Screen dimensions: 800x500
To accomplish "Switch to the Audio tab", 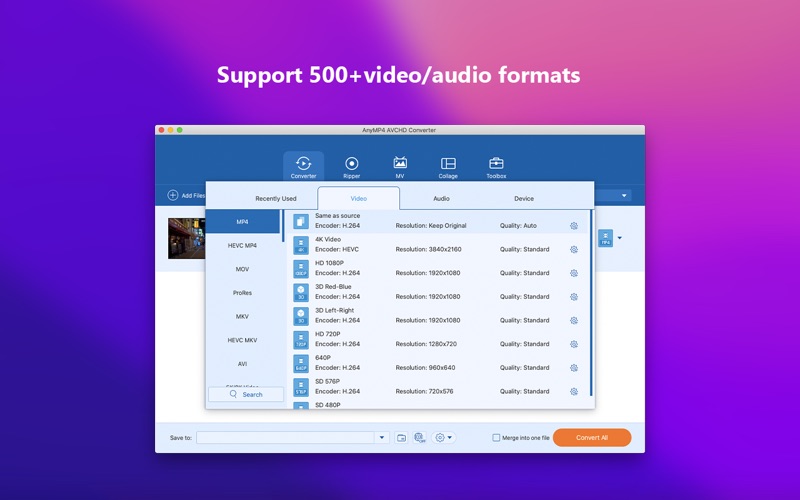I will click(x=441, y=198).
